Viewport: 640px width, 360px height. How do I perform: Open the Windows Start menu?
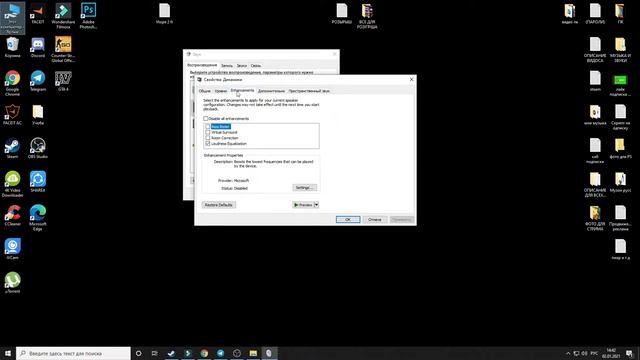pyautogui.click(x=8, y=353)
